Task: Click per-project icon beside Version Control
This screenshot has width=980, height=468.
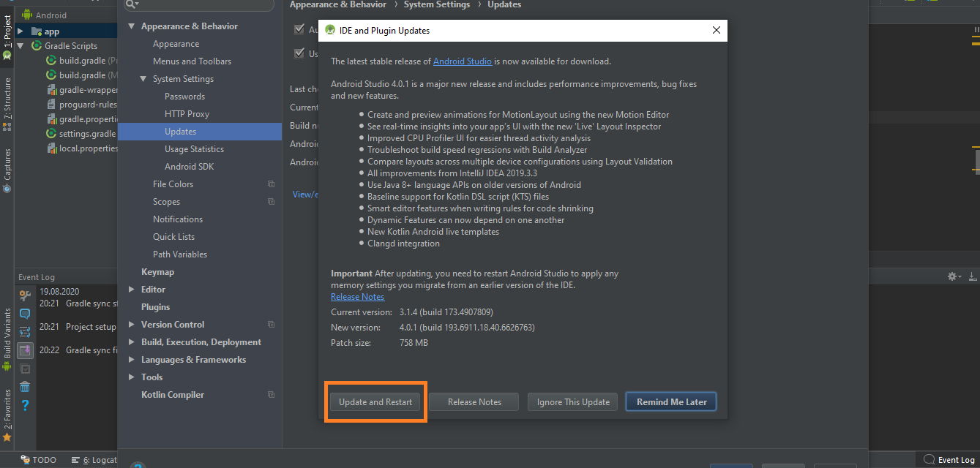Action: pos(271,325)
